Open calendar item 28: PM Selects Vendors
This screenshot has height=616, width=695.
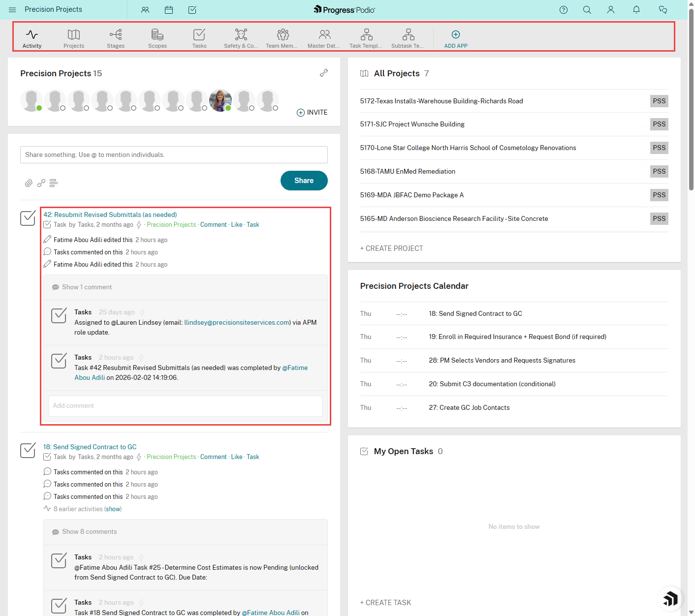click(x=502, y=360)
